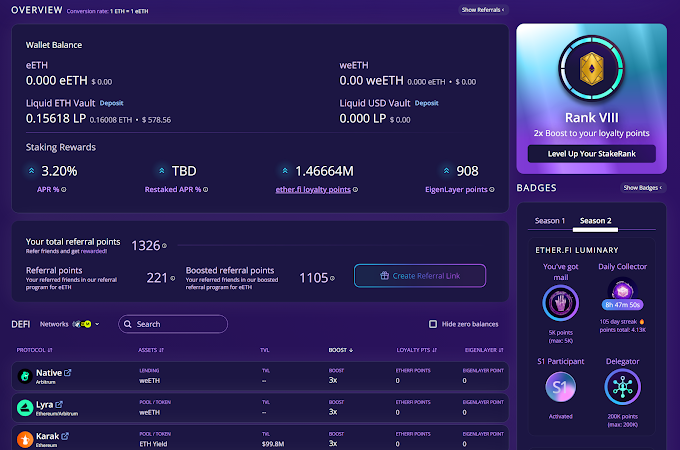Select the Native weETH lending row
The height and width of the screenshot is (450, 680).
click(x=260, y=376)
